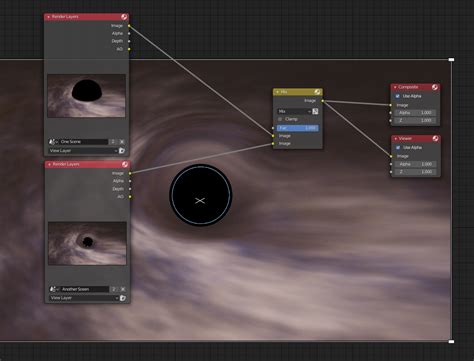
Task: Click Mix node Image output socket
Action: coord(322,101)
